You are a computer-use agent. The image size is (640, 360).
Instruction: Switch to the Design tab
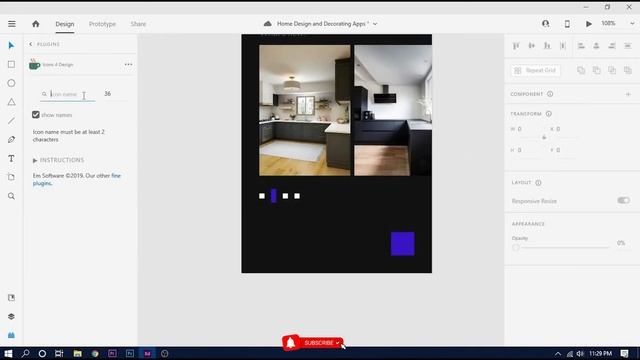(x=64, y=24)
